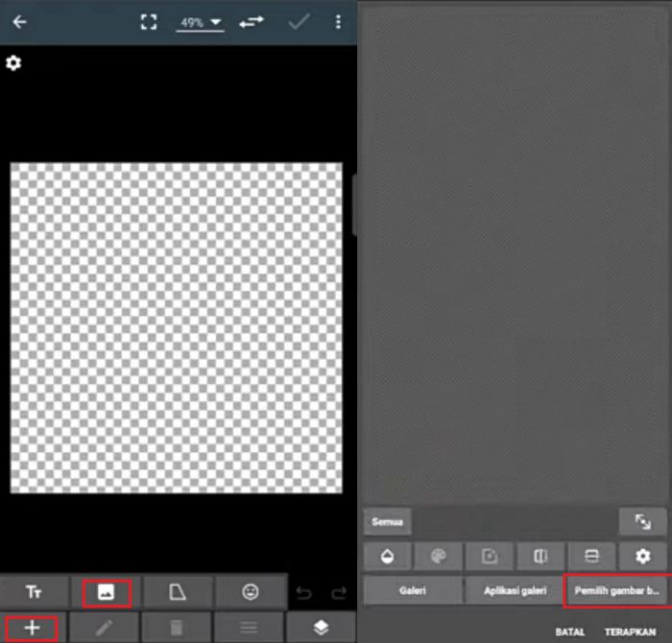Confirm with the checkmark icon

click(x=299, y=21)
